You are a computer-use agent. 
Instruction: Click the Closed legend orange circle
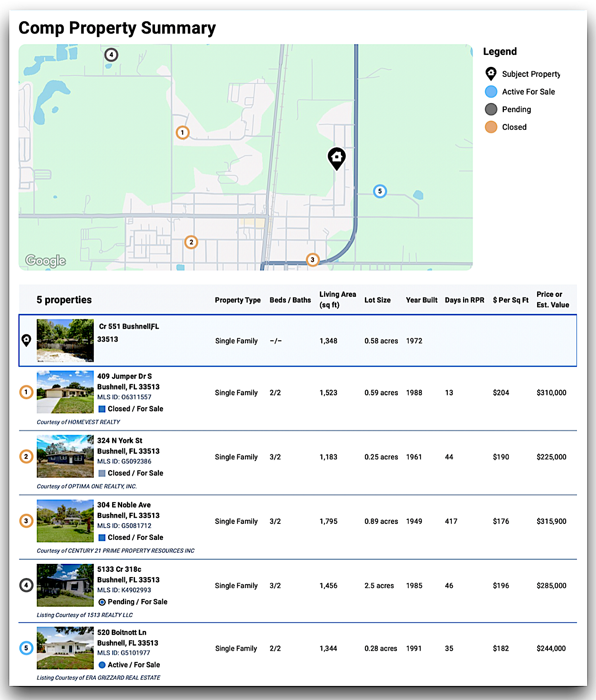[x=491, y=127]
